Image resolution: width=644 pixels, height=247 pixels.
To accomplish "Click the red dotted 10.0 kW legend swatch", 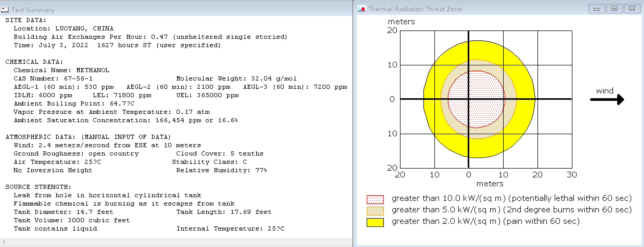I will [375, 199].
